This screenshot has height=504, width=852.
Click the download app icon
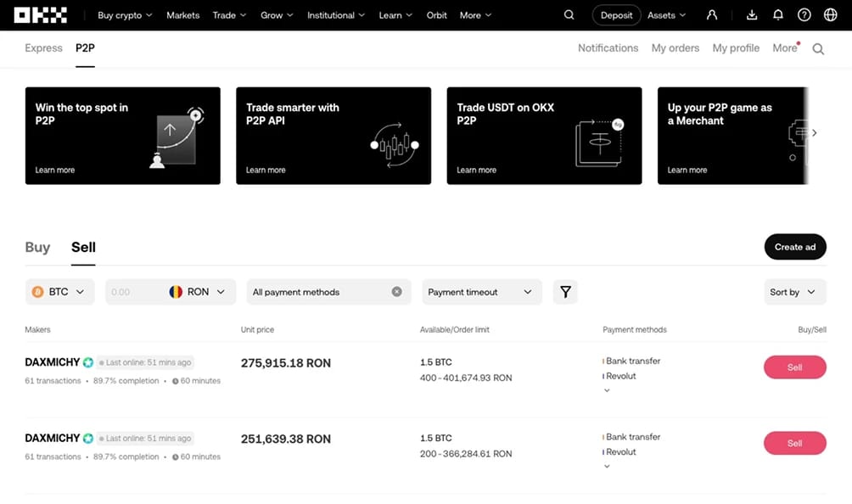tap(752, 15)
